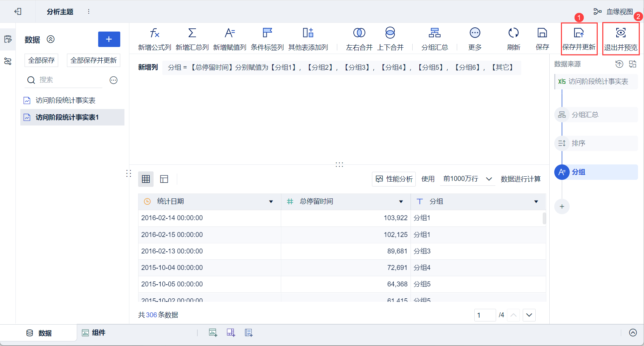Click 退出并预览 in the toolbar
The width and height of the screenshot is (644, 346).
[621, 39]
